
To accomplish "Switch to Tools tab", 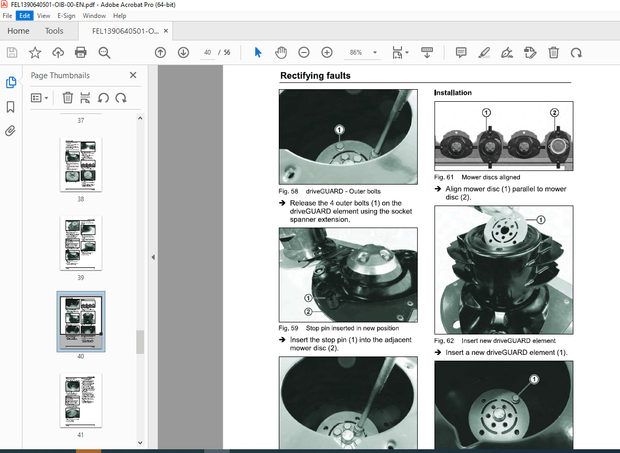I will [x=54, y=31].
